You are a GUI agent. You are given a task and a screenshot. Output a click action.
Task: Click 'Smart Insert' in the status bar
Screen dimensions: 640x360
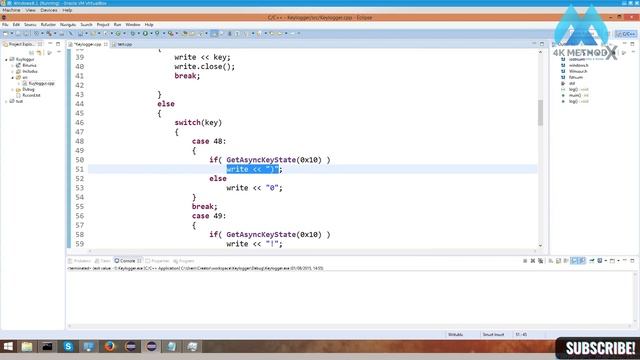click(x=493, y=335)
